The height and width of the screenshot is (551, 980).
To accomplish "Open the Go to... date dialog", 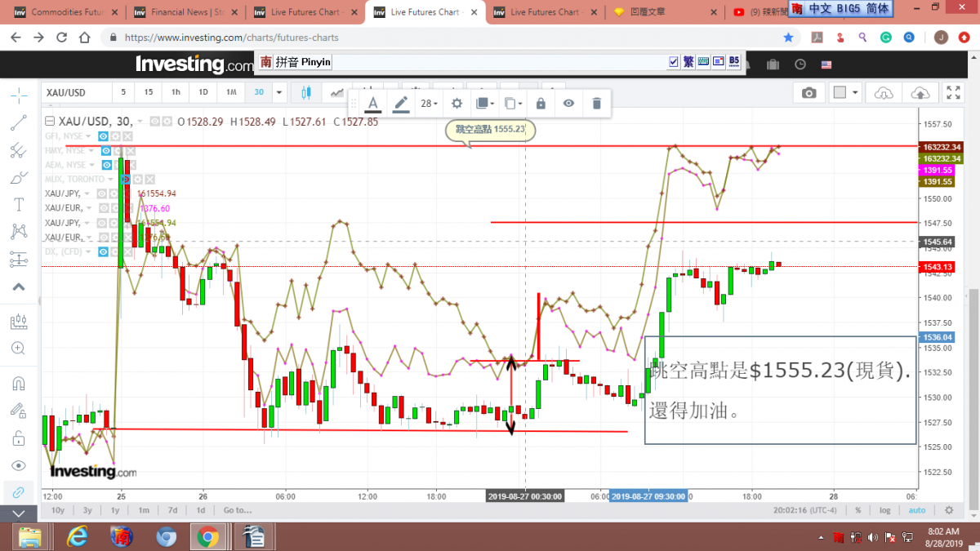I will [237, 510].
